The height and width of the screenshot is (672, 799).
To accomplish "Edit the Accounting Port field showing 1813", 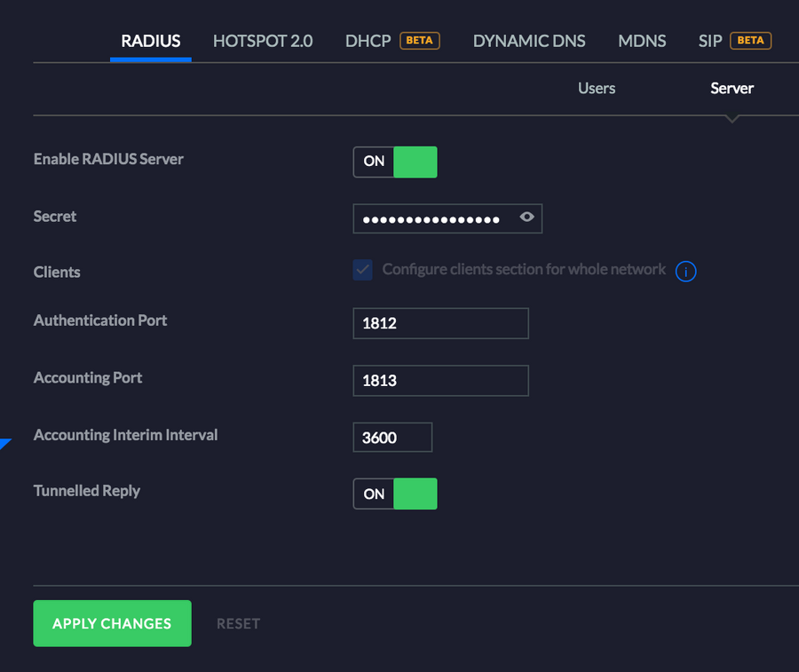I will pyautogui.click(x=440, y=380).
